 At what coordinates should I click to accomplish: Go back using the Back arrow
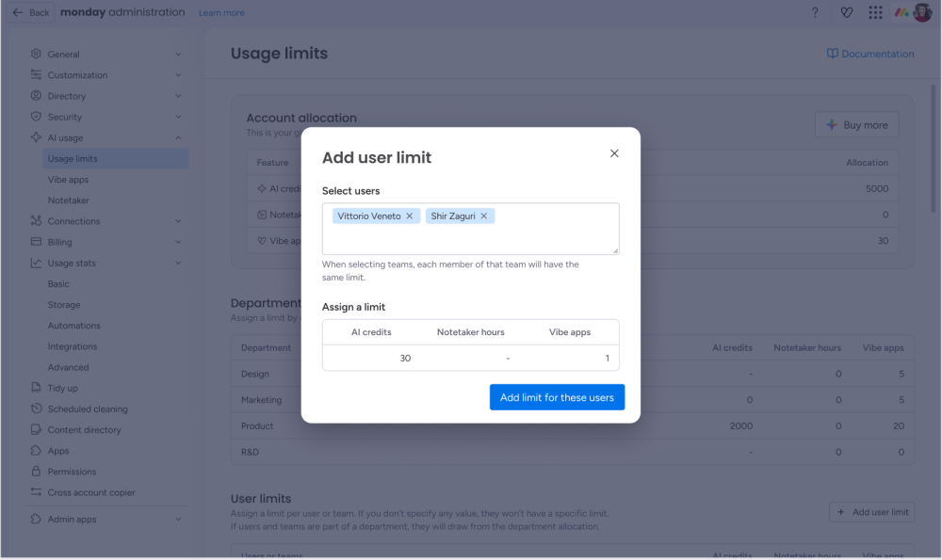30,12
